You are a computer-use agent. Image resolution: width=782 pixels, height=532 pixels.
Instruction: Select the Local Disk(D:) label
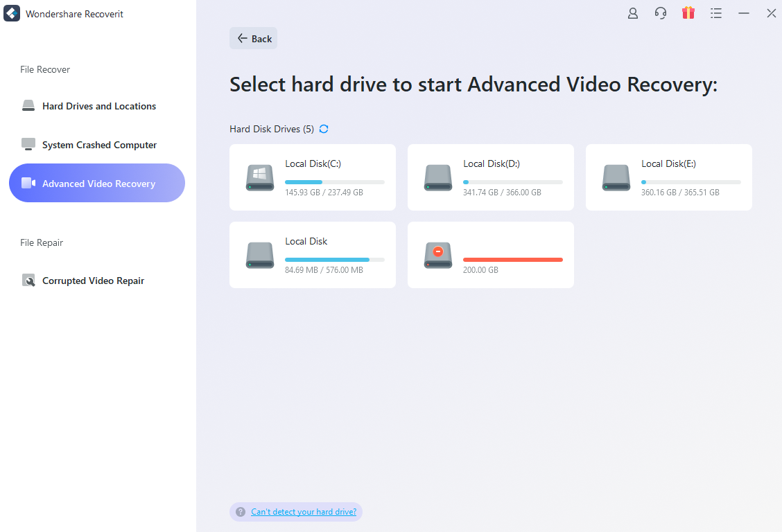492,164
